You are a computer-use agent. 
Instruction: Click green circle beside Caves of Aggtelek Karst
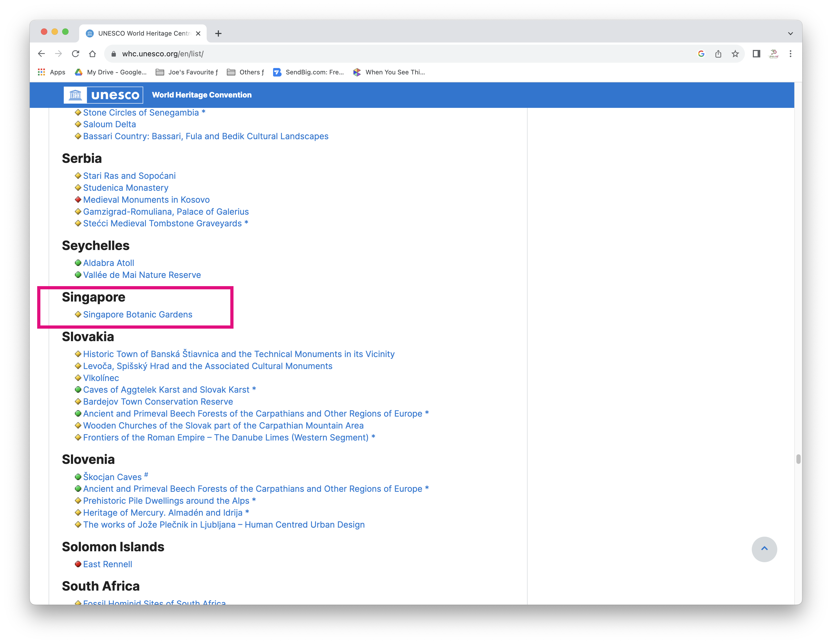click(78, 389)
